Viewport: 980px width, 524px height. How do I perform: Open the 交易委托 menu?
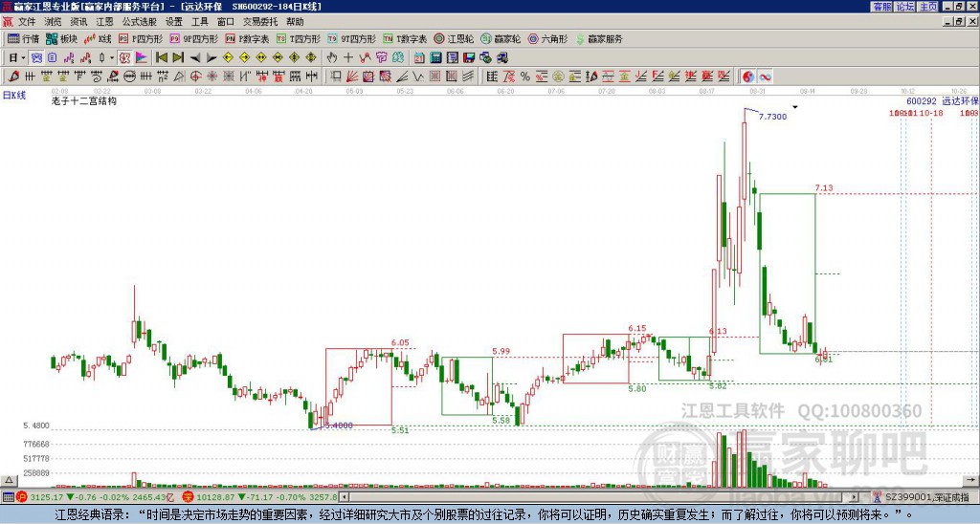[260, 22]
